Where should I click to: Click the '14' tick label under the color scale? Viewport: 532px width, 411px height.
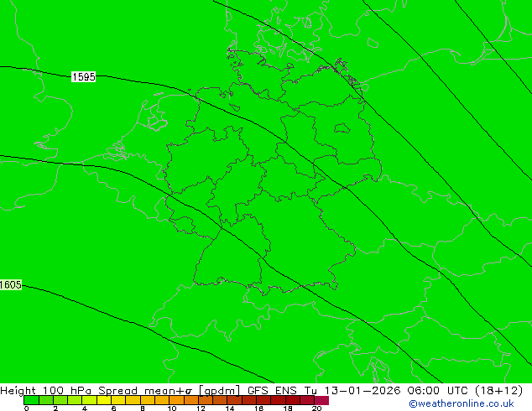pyautogui.click(x=230, y=408)
